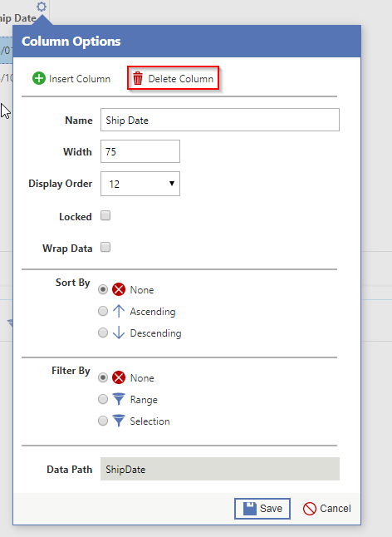This screenshot has height=537, width=392.
Task: Click the Cancel button
Action: coord(327,509)
